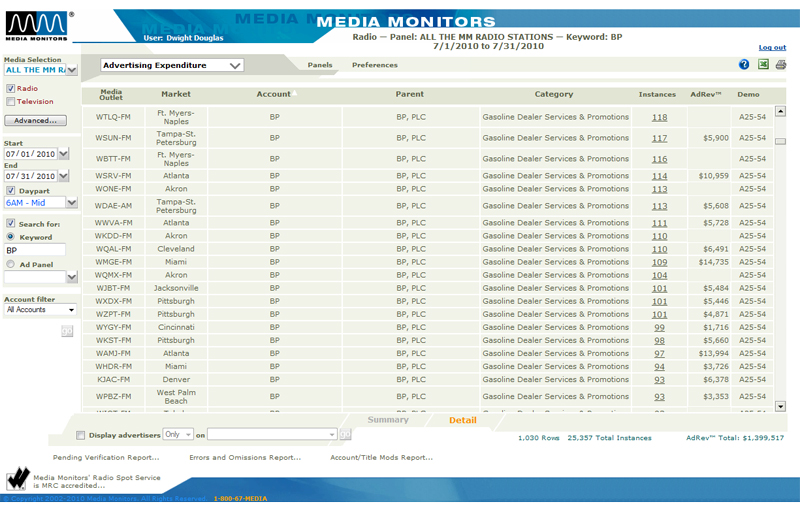Uncheck the Radio checkbox
This screenshot has height=512, width=800.
pyautogui.click(x=11, y=89)
